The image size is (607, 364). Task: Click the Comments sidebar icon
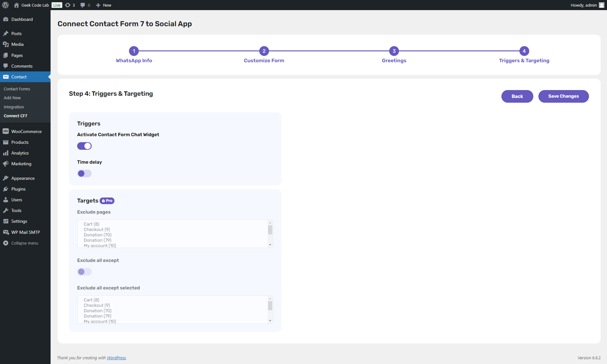pyautogui.click(x=6, y=66)
